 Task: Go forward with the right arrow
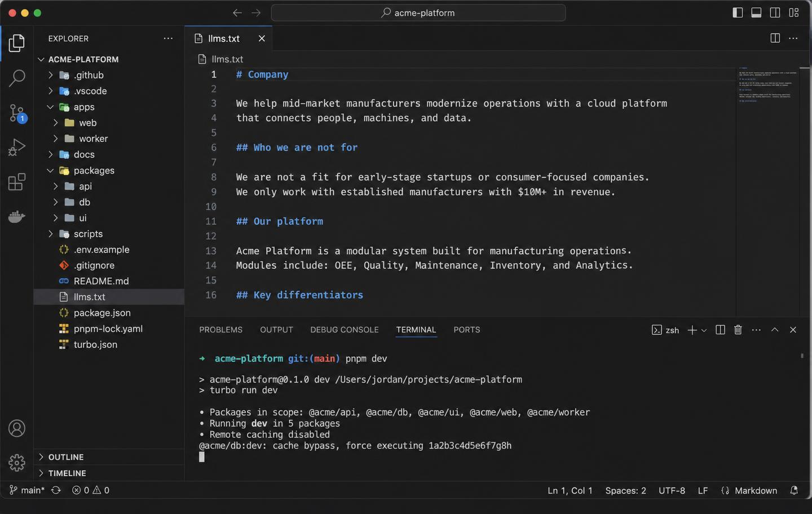[256, 13]
